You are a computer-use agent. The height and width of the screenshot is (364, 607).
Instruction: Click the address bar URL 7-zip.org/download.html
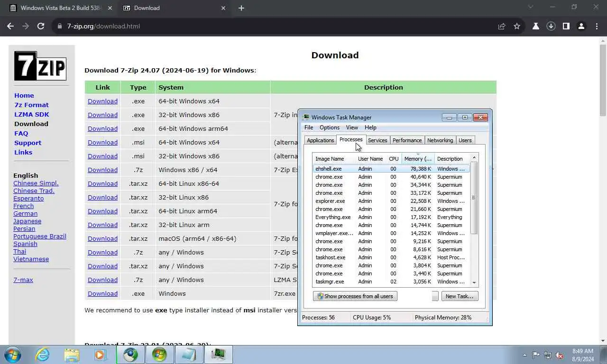click(103, 26)
